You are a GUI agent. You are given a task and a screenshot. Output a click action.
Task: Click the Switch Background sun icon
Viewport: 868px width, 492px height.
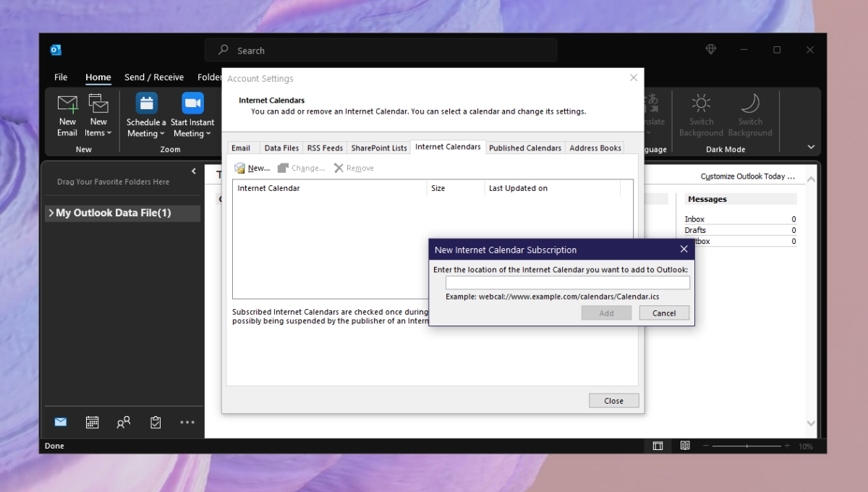pyautogui.click(x=701, y=103)
